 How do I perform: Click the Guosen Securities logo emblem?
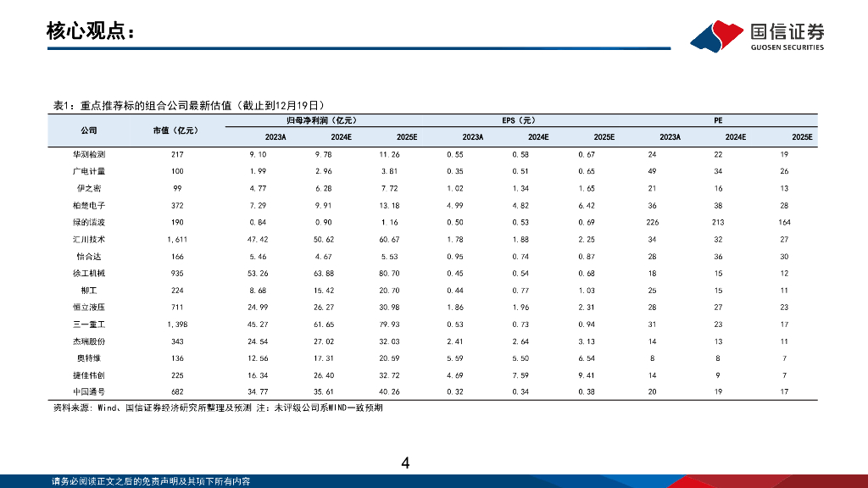(x=716, y=36)
